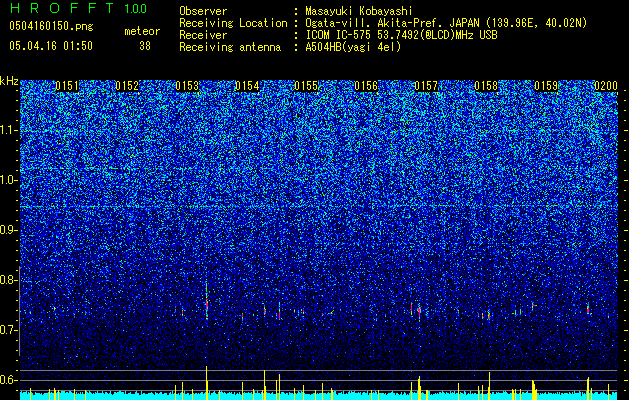Click the 0.8 frequency axis label

(x=9, y=280)
